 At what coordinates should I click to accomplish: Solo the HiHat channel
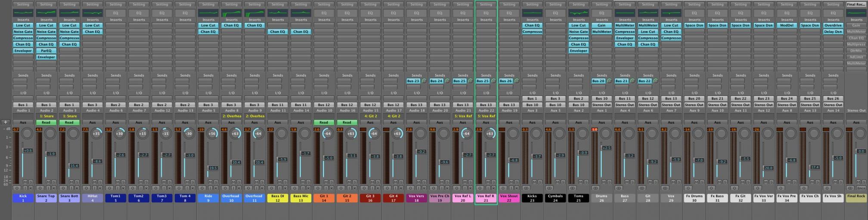click(x=100, y=182)
